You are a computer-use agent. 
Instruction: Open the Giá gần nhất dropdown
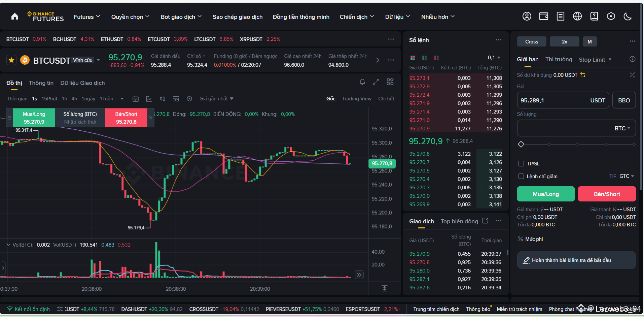click(x=216, y=99)
